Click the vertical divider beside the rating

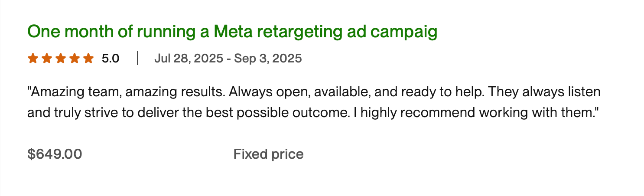[x=137, y=58]
